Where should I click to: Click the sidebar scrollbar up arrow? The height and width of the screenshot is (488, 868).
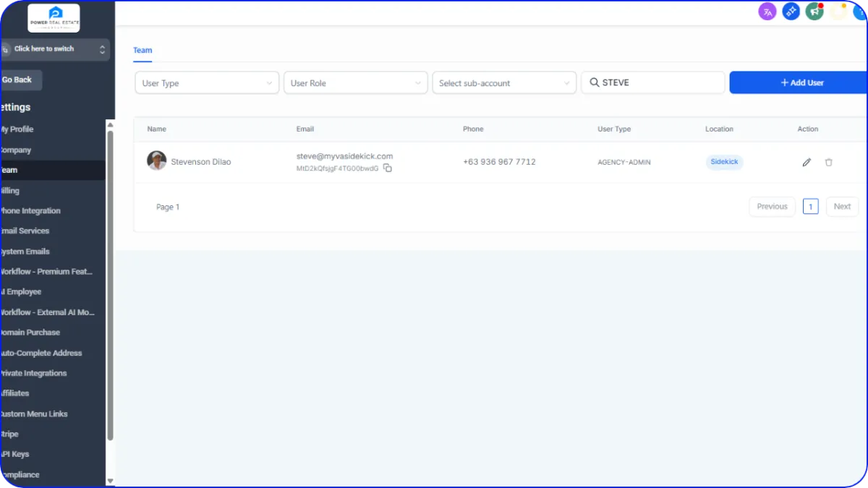(110, 124)
